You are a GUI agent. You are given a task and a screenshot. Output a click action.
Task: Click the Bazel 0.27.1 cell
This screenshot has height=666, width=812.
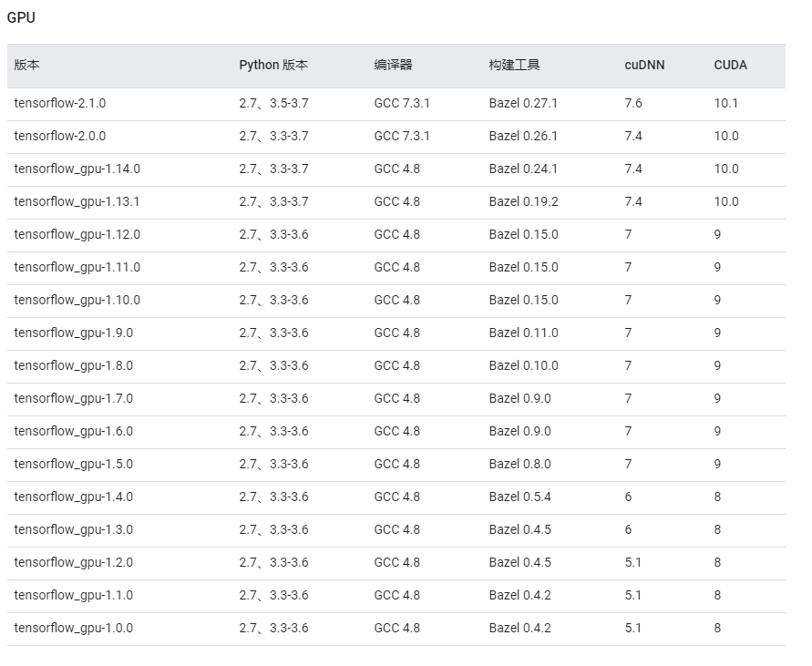point(523,103)
